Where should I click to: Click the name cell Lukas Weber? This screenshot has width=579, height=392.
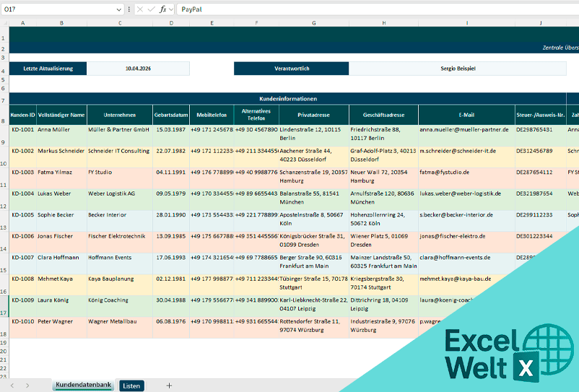pos(61,200)
